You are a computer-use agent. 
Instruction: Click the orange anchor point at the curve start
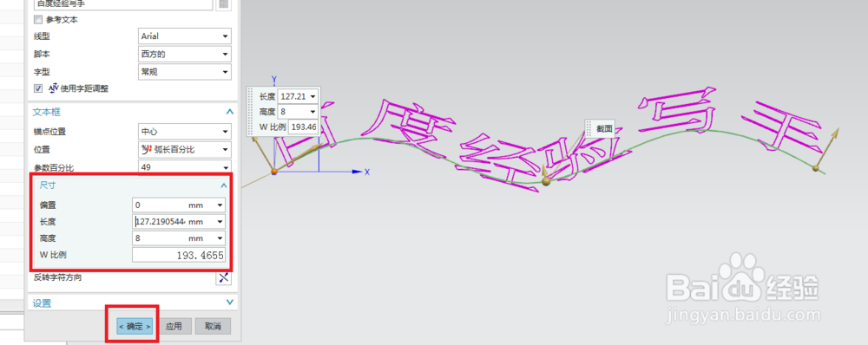(274, 172)
